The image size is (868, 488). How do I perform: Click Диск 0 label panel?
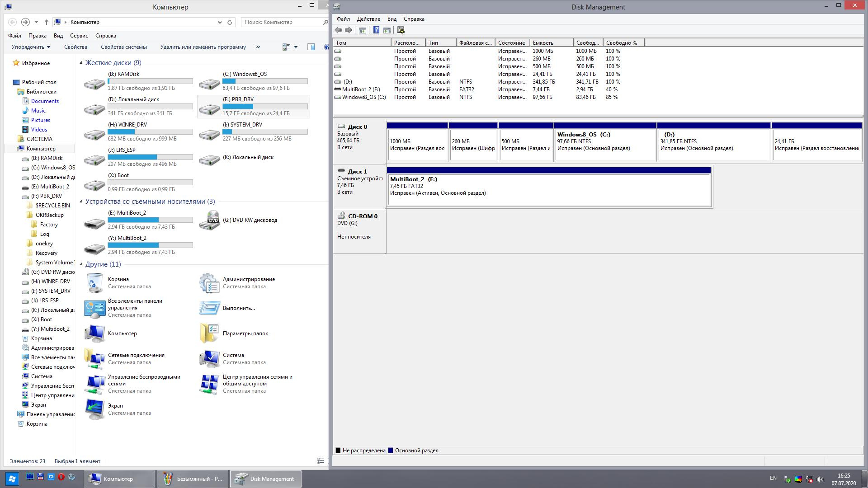pyautogui.click(x=359, y=141)
